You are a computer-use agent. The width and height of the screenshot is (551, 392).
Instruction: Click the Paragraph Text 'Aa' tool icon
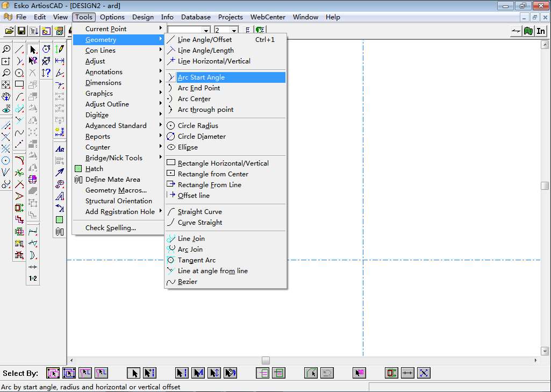[x=60, y=149]
